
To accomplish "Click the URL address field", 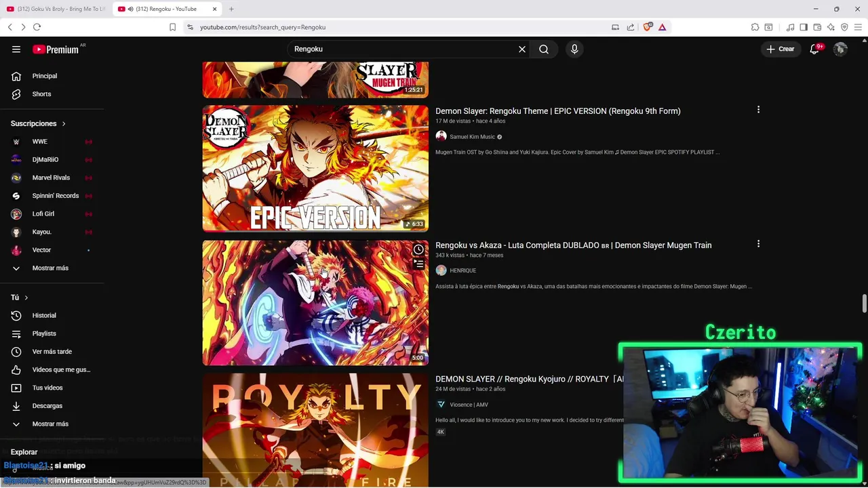I will point(400,27).
